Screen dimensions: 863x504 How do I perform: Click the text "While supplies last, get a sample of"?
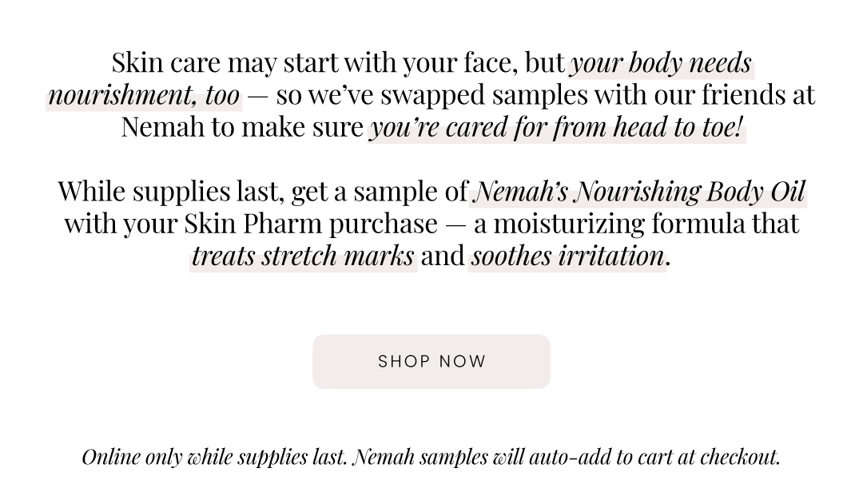(x=263, y=192)
